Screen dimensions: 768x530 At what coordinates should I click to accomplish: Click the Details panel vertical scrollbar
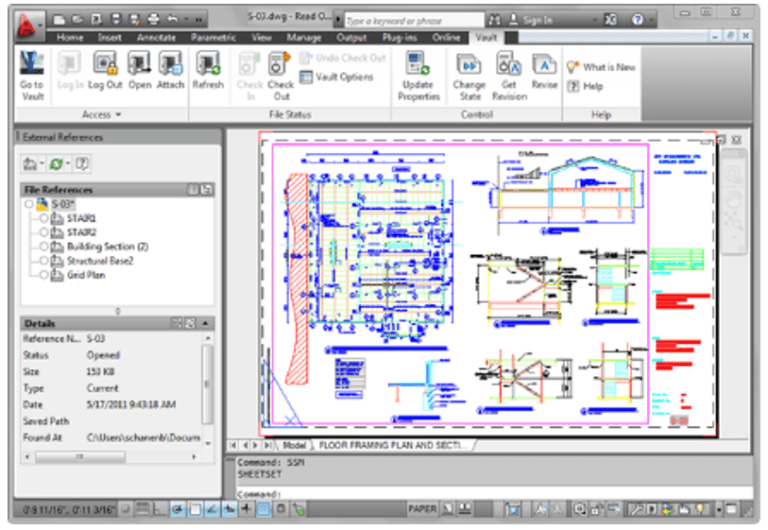[208, 385]
